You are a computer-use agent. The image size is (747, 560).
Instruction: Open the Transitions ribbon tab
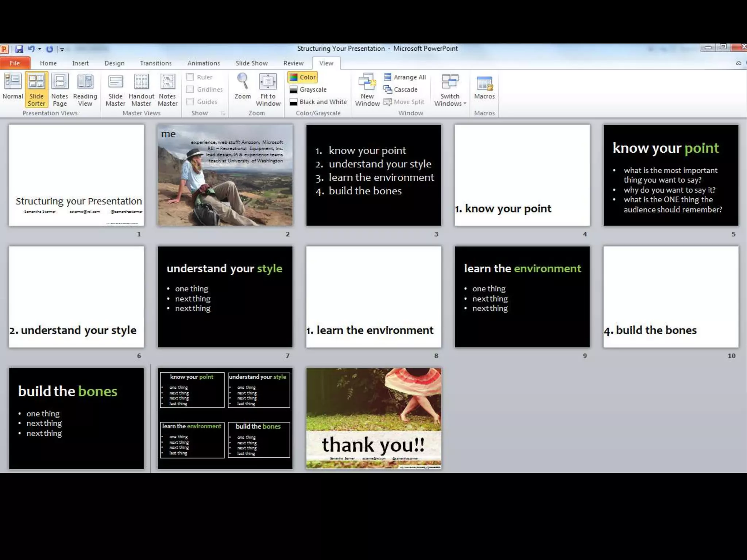[x=156, y=63]
